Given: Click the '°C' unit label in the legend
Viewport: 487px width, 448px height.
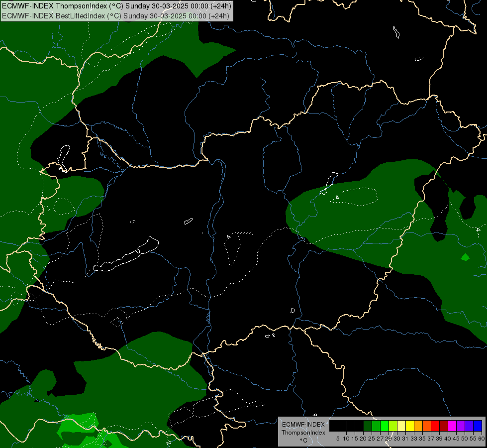Looking at the screenshot, I should click(x=304, y=440).
